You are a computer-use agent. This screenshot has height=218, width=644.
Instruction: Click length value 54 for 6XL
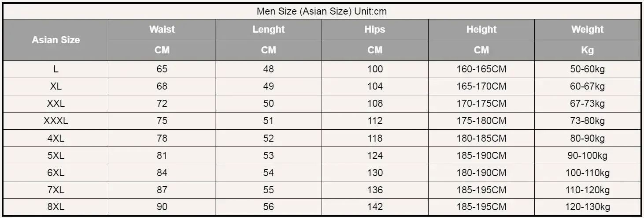point(268,173)
